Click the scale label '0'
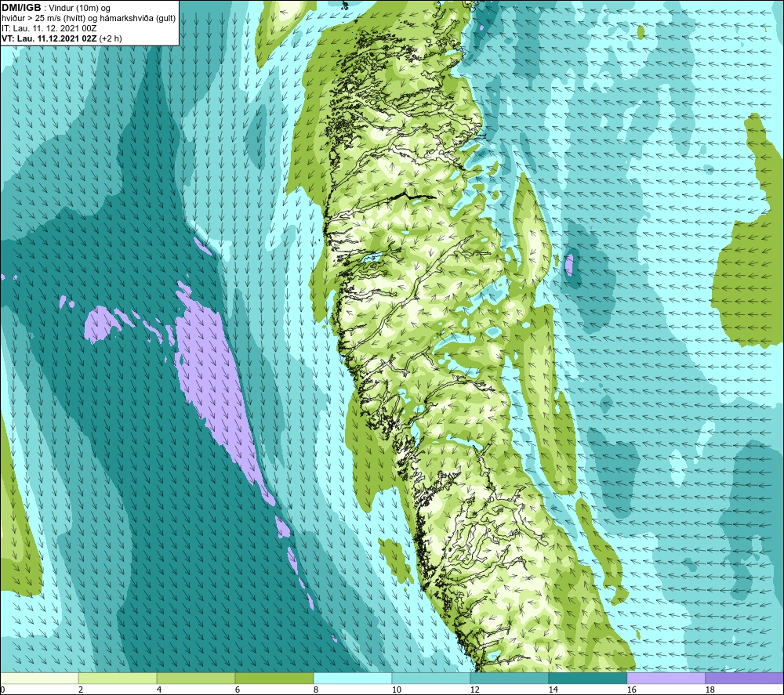The height and width of the screenshot is (695, 784). (2, 690)
